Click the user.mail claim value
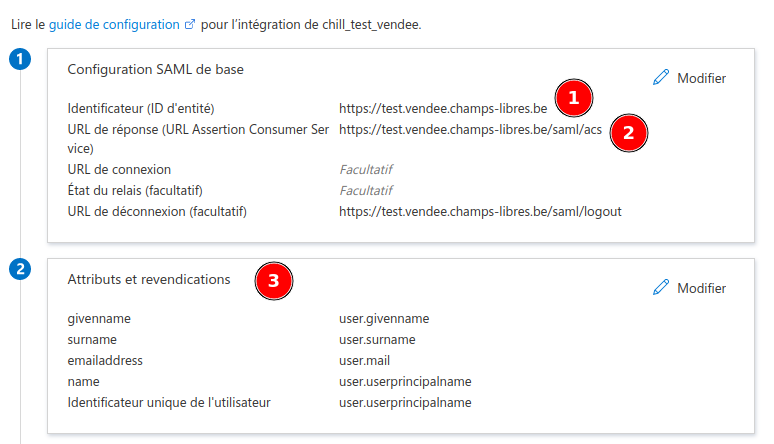 365,360
